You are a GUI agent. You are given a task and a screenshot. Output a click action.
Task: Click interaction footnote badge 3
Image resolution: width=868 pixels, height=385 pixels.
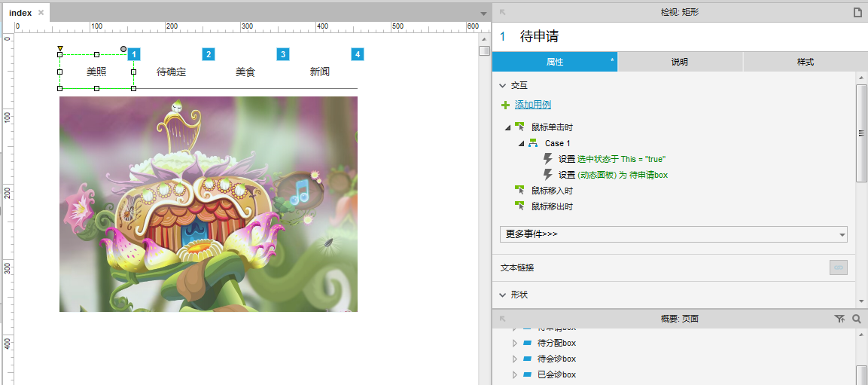coord(283,54)
